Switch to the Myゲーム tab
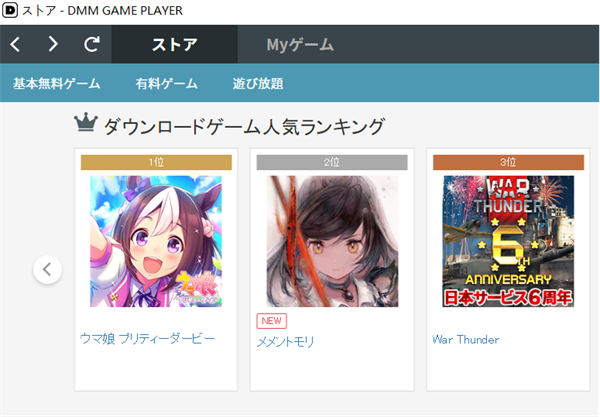Image resolution: width=600 pixels, height=417 pixels. (x=300, y=44)
